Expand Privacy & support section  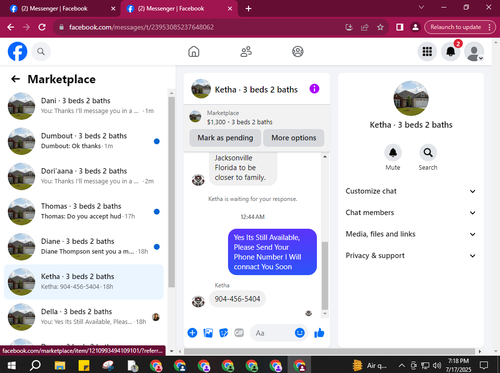[411, 256]
